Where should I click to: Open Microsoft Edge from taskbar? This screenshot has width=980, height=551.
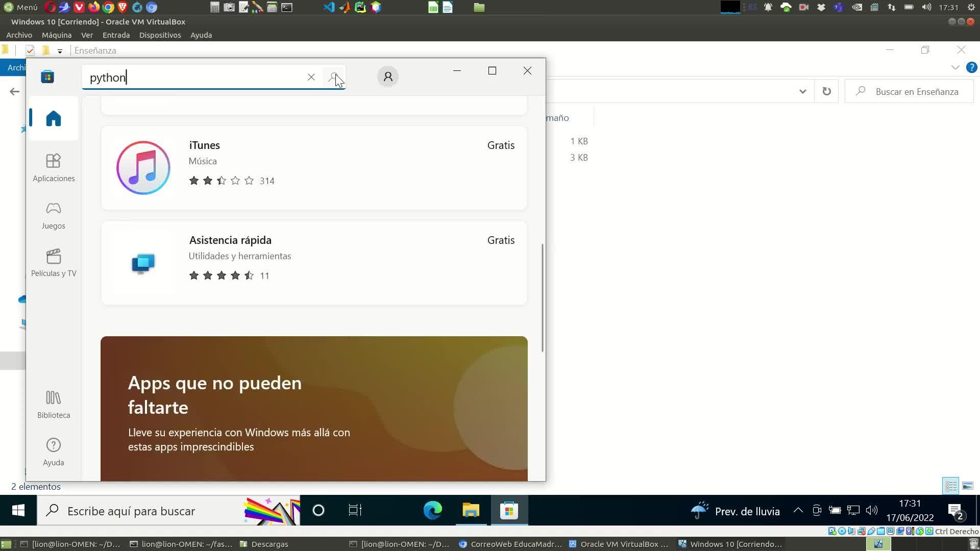[433, 510]
